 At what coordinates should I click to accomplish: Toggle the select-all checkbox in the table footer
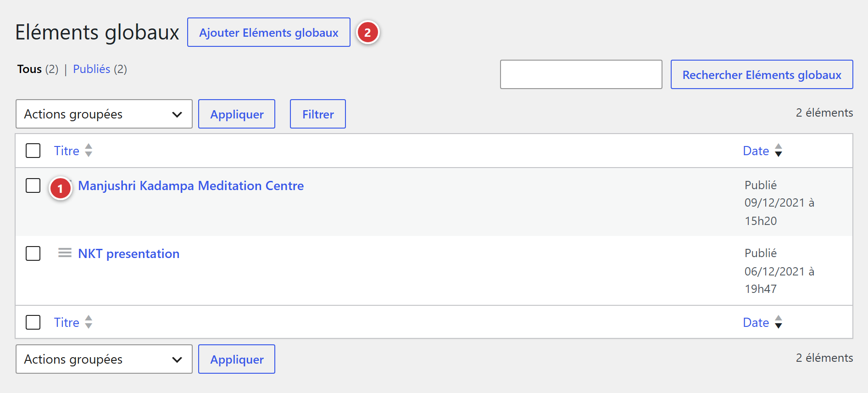coord(33,322)
